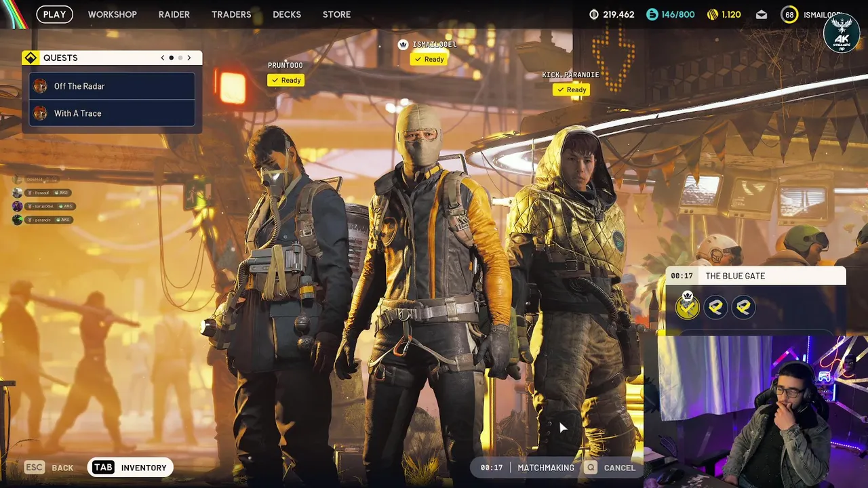Click the 1,120 token balance
This screenshot has height=488, width=868.
[731, 14]
